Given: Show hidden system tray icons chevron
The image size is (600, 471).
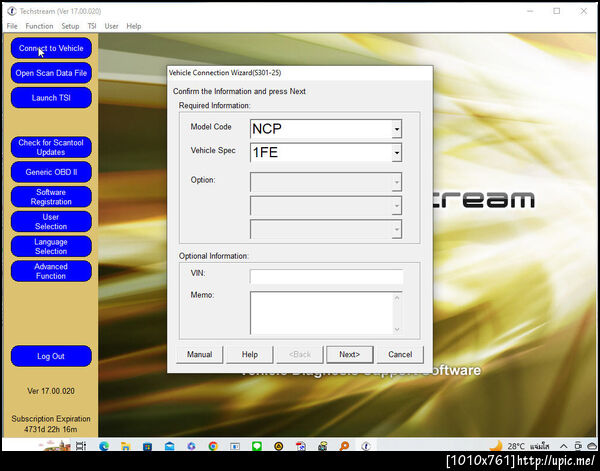Looking at the screenshot, I should pyautogui.click(x=563, y=446).
